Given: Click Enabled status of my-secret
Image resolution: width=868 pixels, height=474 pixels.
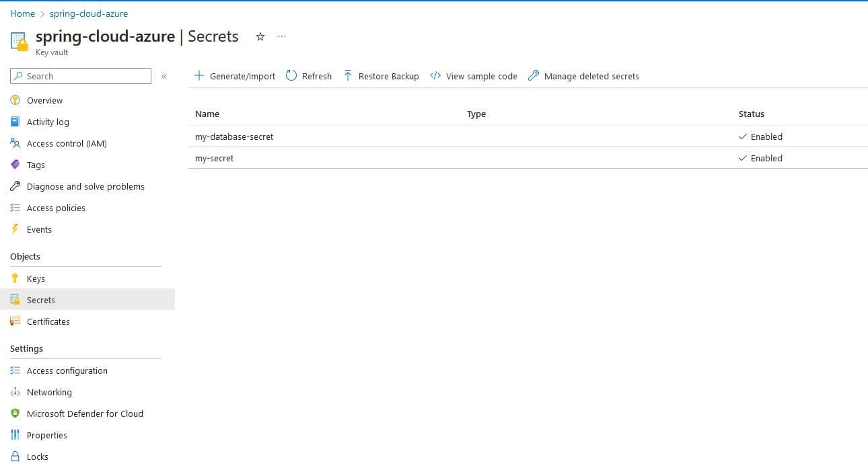Looking at the screenshot, I should pos(760,158).
